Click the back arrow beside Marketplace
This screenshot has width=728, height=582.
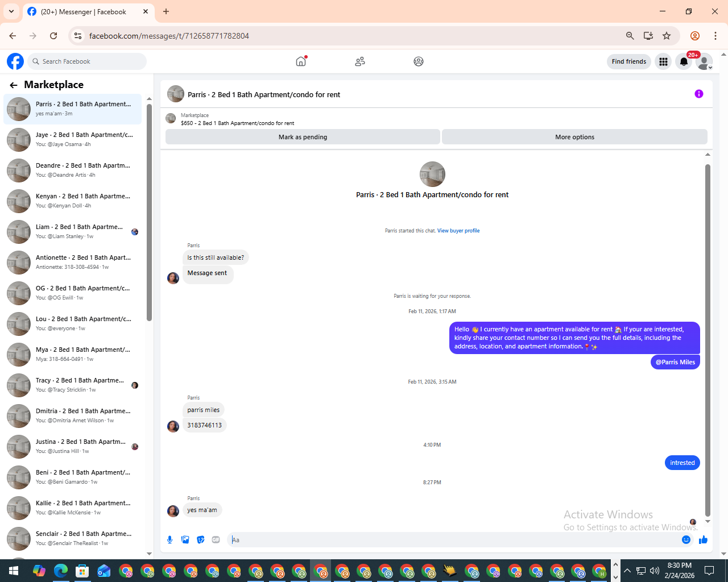coord(14,85)
